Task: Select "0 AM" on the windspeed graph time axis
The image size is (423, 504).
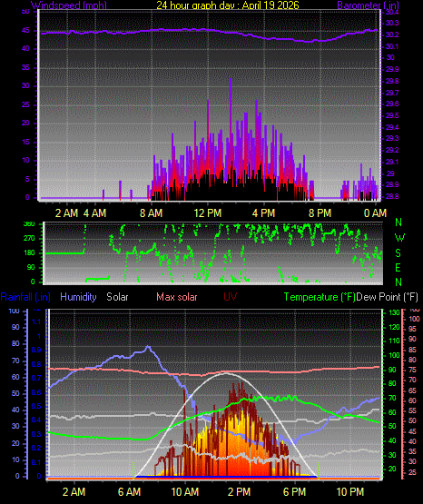Action: (375, 212)
